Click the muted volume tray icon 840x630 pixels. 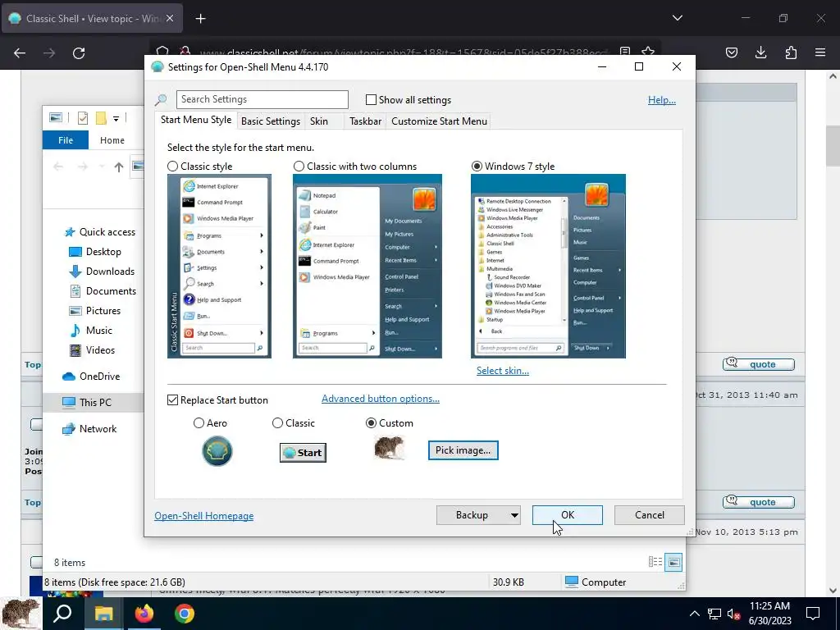[733, 614]
